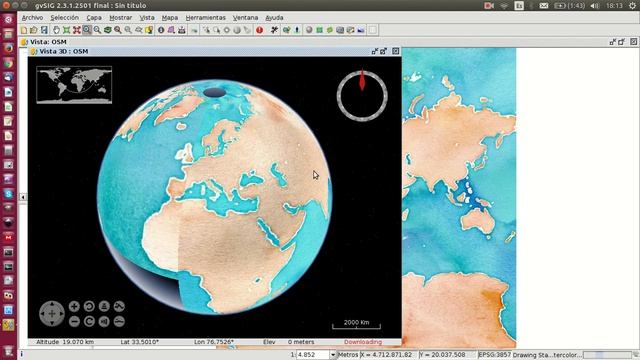Click the drawing progress bar in status bar
640x360 pixels.
607,355
